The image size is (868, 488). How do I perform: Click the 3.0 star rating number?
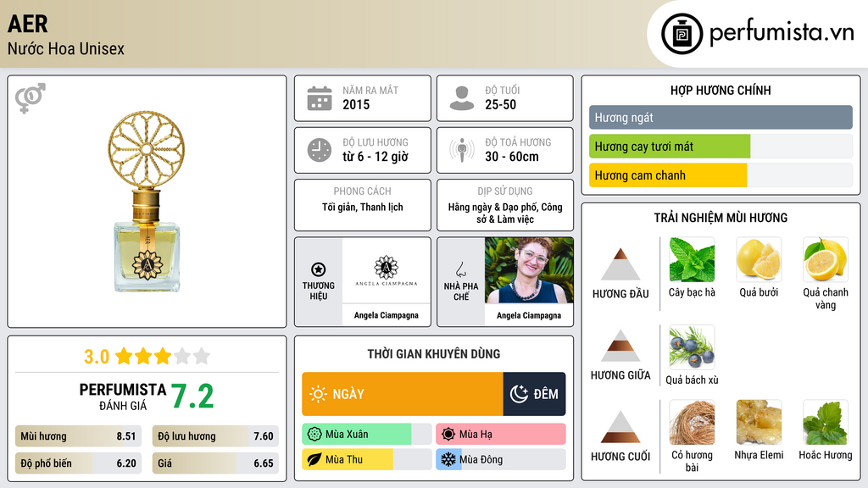(97, 357)
